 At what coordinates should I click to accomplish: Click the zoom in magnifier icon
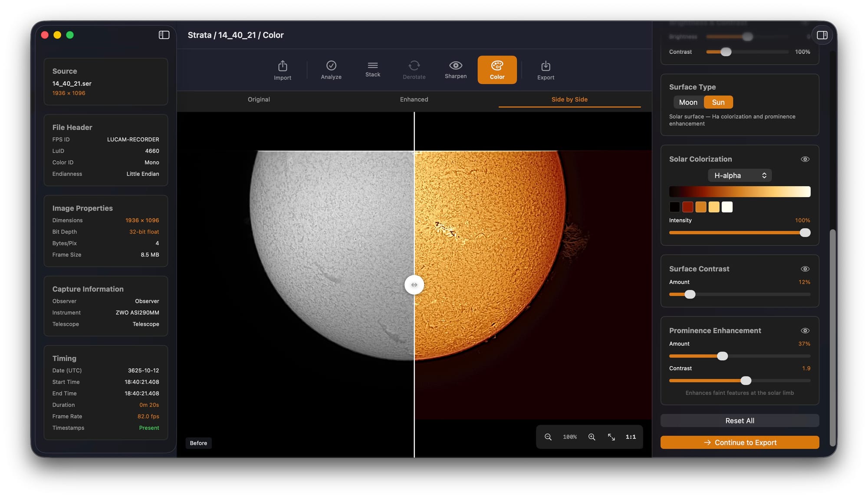coord(592,437)
